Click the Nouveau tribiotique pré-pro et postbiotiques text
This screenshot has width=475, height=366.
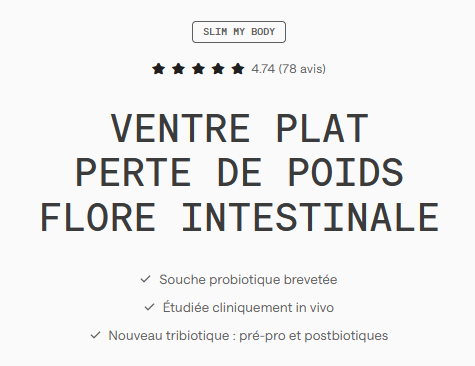[248, 335]
